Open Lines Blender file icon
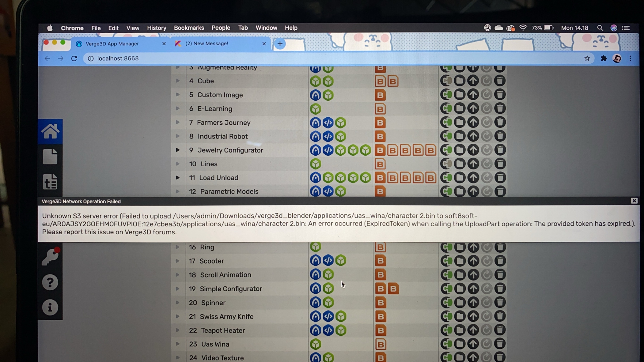The image size is (644, 362). click(x=380, y=164)
